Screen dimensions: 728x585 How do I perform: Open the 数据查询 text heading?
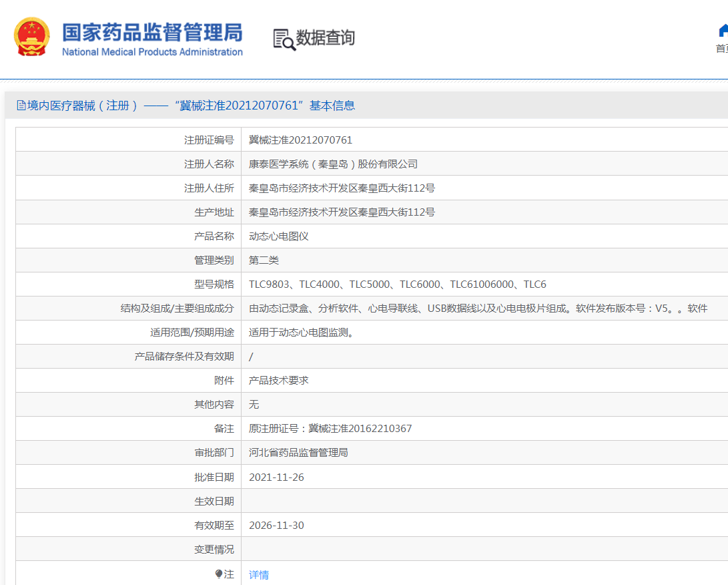pos(325,38)
